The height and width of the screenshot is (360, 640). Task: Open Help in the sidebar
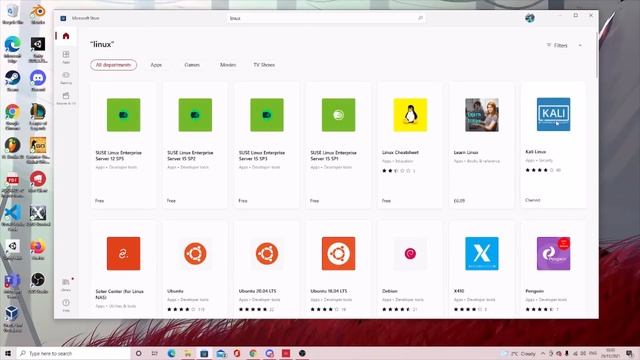coord(66,305)
